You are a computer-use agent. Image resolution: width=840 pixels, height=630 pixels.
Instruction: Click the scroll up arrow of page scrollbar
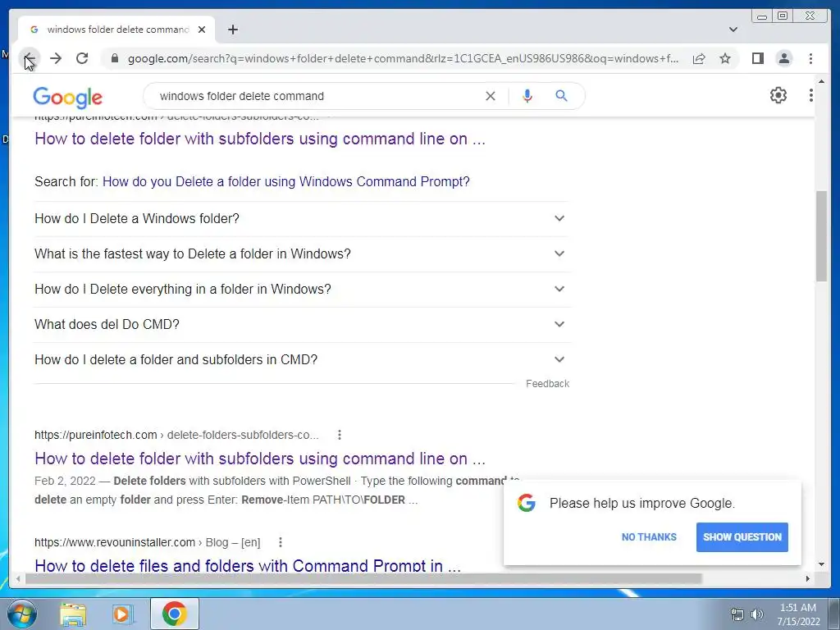(x=821, y=81)
